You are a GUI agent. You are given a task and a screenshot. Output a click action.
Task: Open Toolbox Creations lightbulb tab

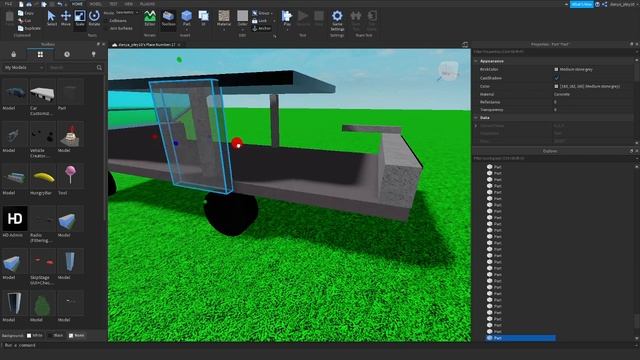coord(93,54)
